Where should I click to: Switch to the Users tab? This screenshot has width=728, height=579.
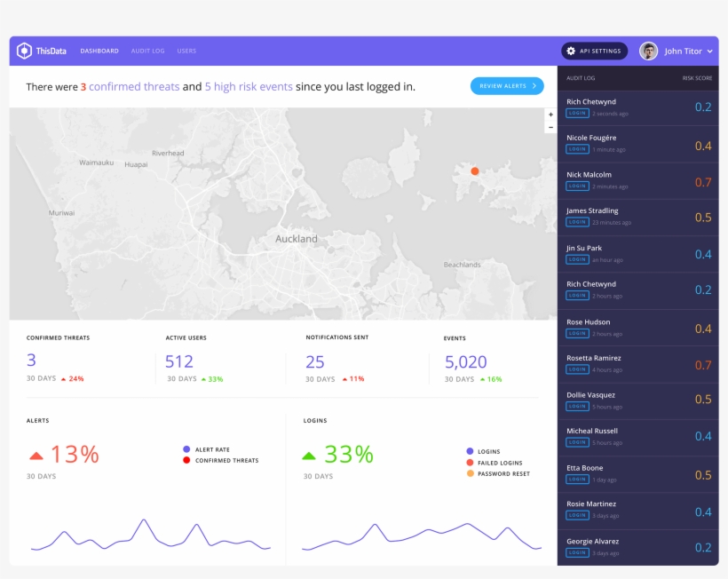[186, 51]
